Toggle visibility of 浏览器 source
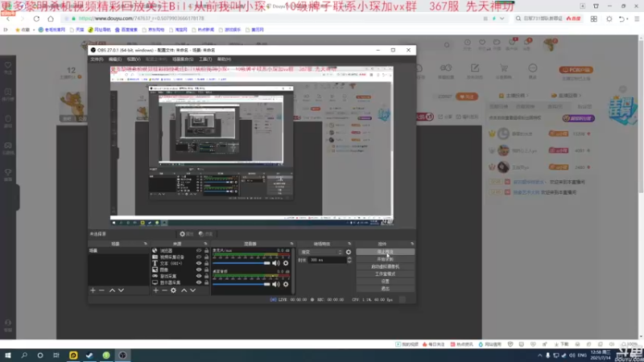Image resolution: width=644 pixels, height=362 pixels. (x=199, y=250)
